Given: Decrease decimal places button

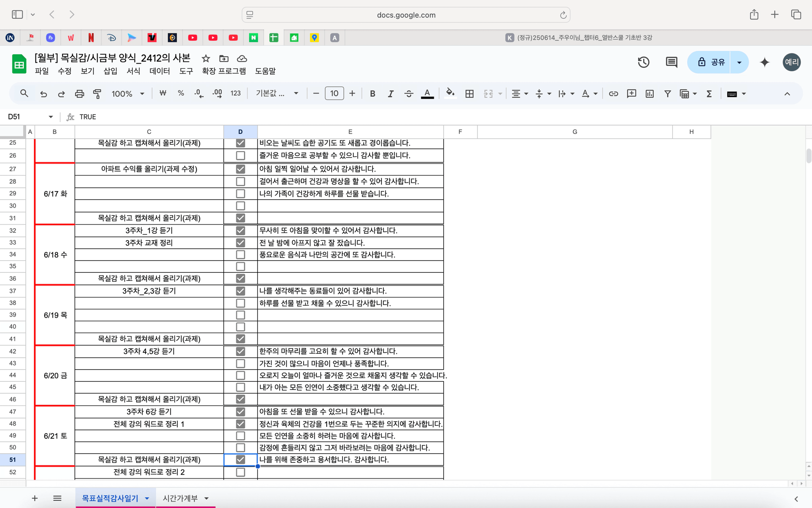Looking at the screenshot, I should click(199, 93).
